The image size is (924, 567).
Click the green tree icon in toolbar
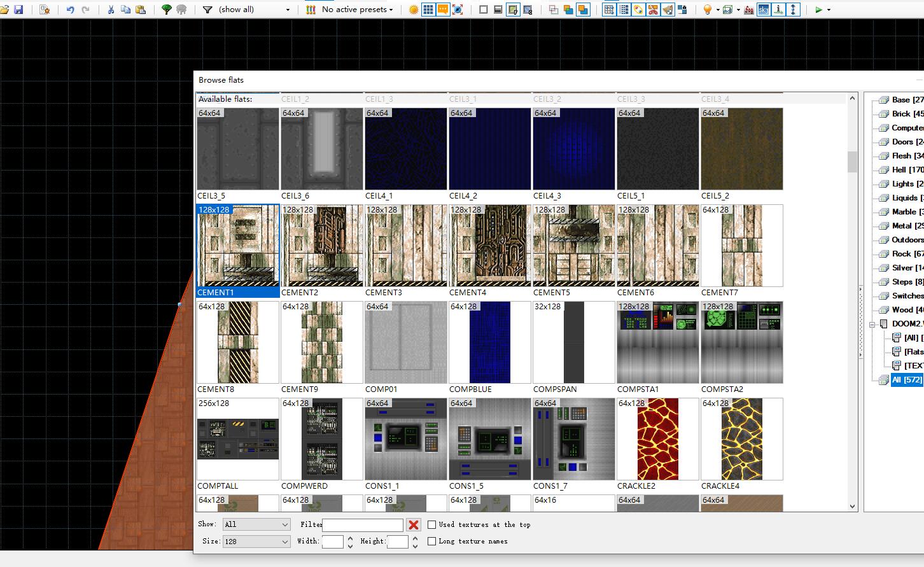[x=167, y=10]
